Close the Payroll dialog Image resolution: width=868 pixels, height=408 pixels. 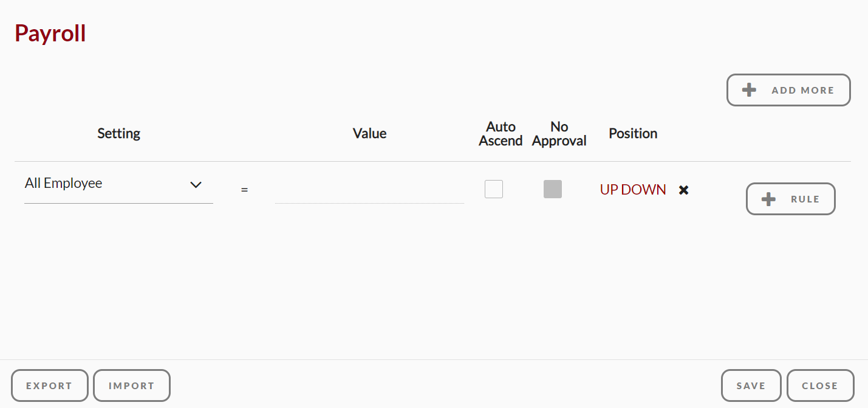point(820,386)
